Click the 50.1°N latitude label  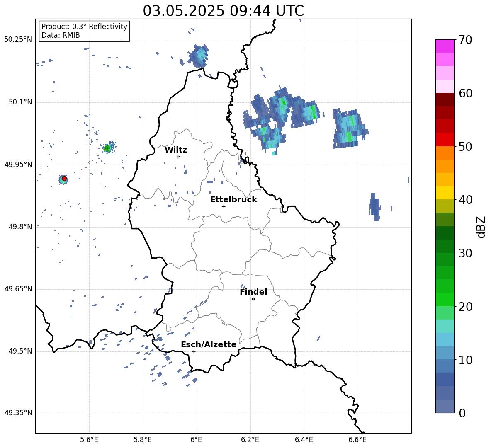(21, 102)
